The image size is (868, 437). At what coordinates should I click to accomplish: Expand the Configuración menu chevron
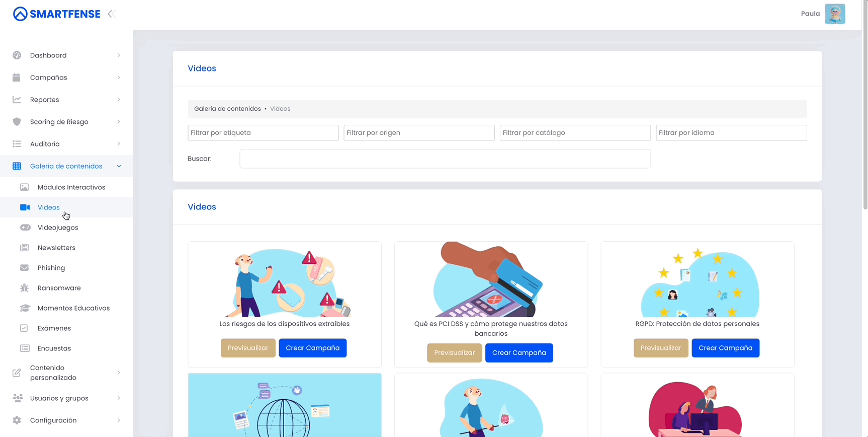click(x=119, y=420)
